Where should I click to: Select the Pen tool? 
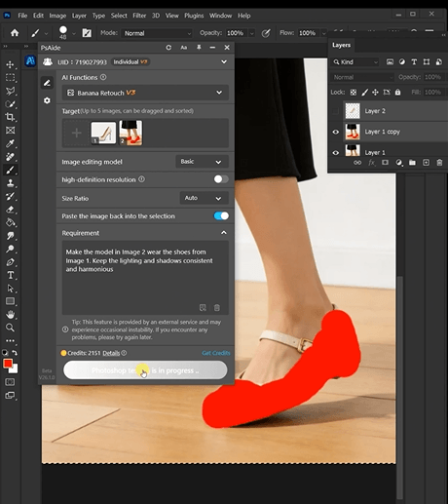point(10,262)
